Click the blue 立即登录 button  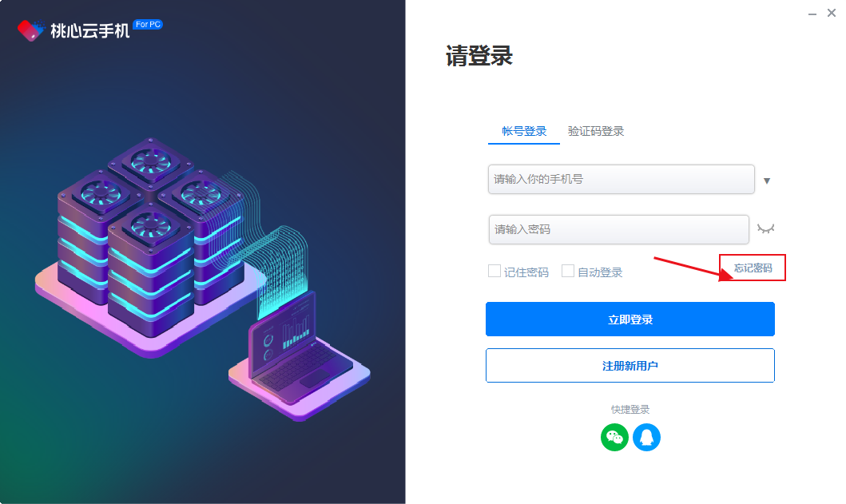point(630,319)
